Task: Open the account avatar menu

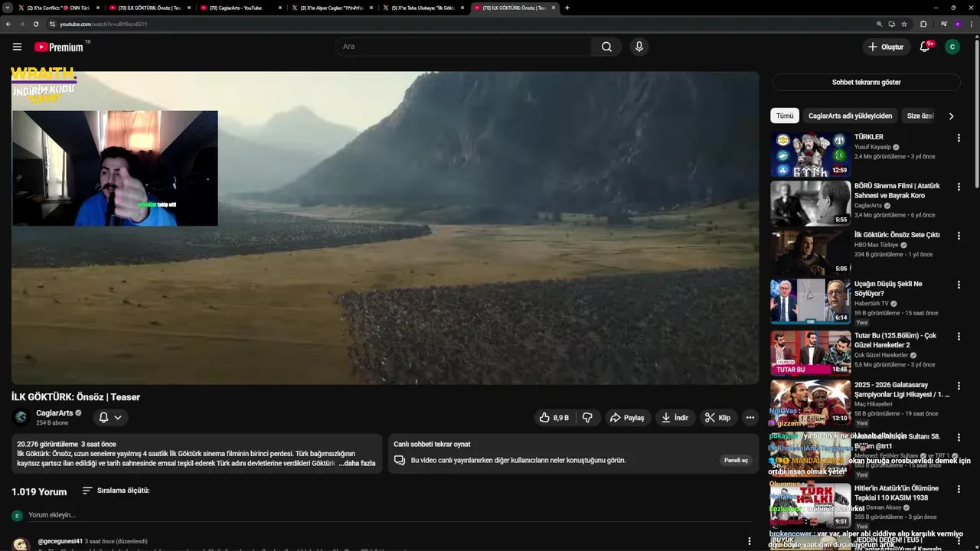Action: [952, 47]
